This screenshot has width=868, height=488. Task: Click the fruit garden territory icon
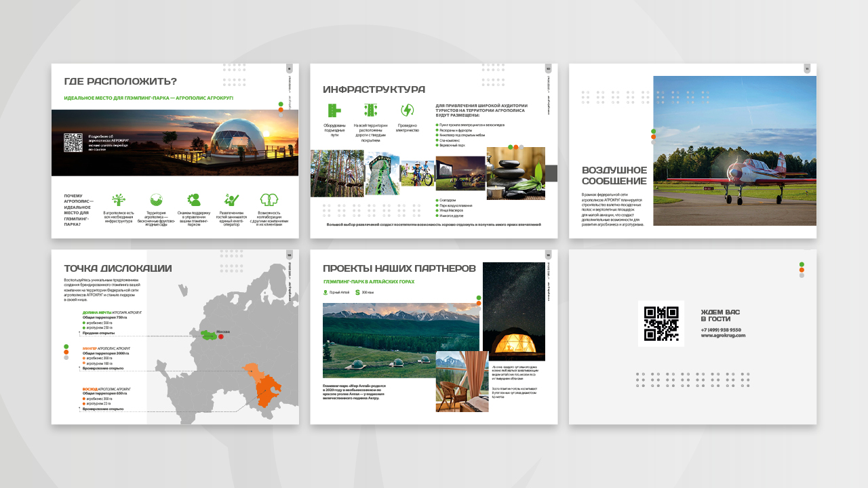click(156, 199)
